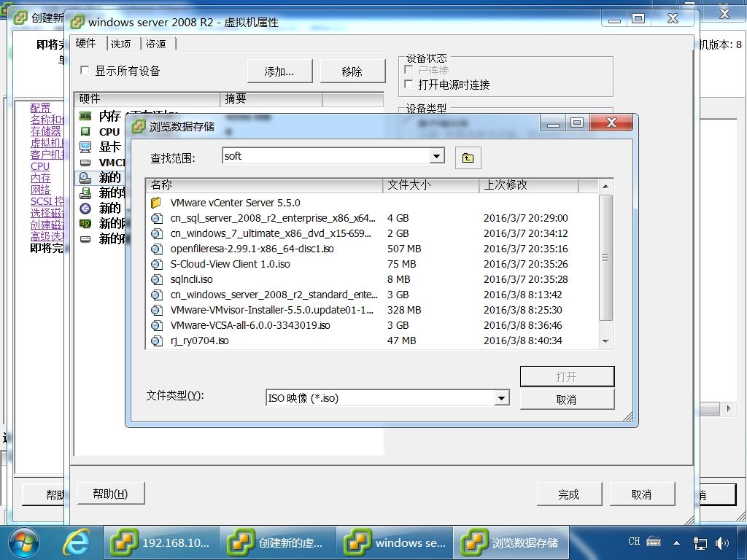
Task: Click 完成 in VM properties window
Action: 569,494
